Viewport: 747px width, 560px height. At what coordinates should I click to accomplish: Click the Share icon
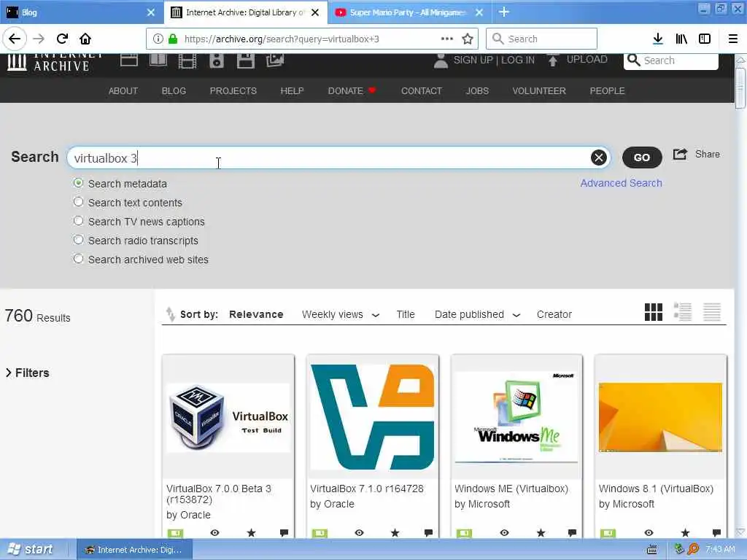[x=680, y=155]
